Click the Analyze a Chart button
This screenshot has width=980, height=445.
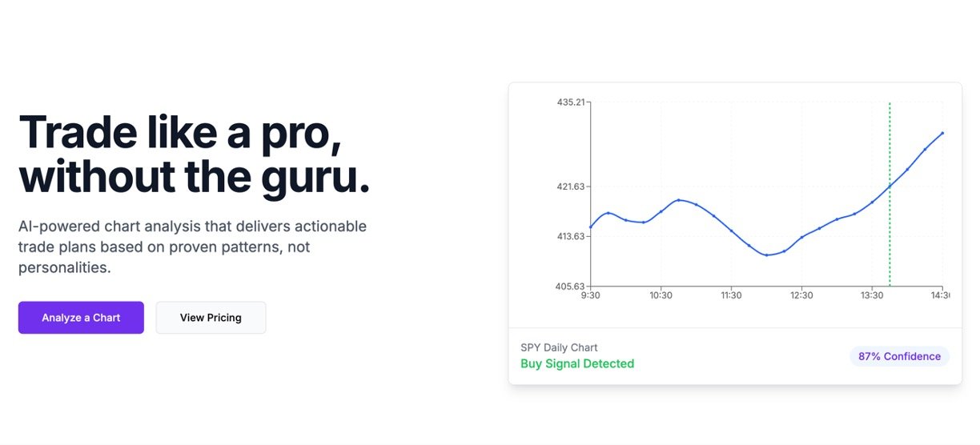(x=81, y=318)
